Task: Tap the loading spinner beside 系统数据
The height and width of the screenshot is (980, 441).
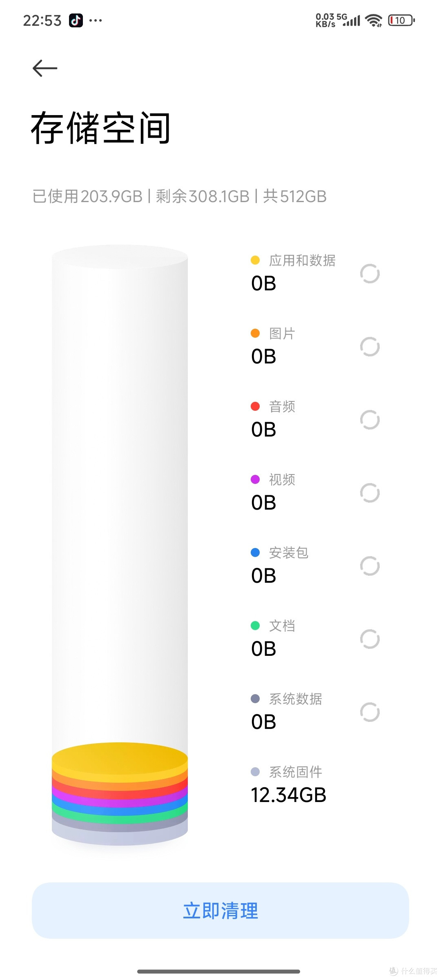Action: coord(370,712)
